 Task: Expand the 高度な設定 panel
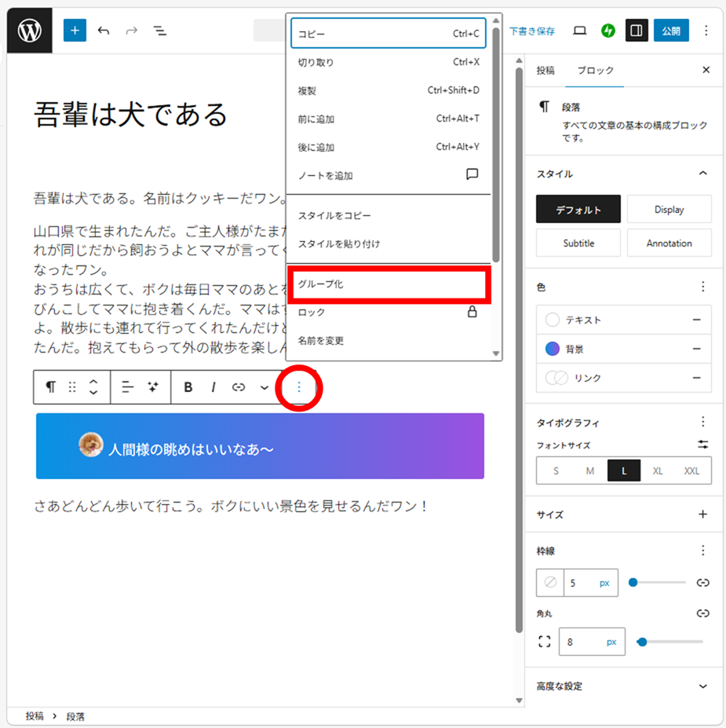[x=702, y=686]
